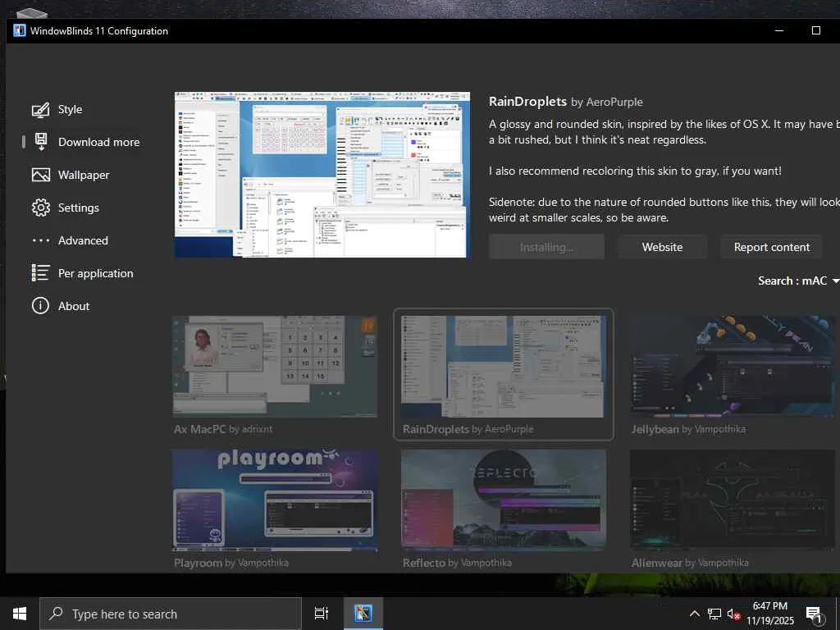Click the taskbar search box
Image resolution: width=840 pixels, height=630 pixels.
pos(171,614)
